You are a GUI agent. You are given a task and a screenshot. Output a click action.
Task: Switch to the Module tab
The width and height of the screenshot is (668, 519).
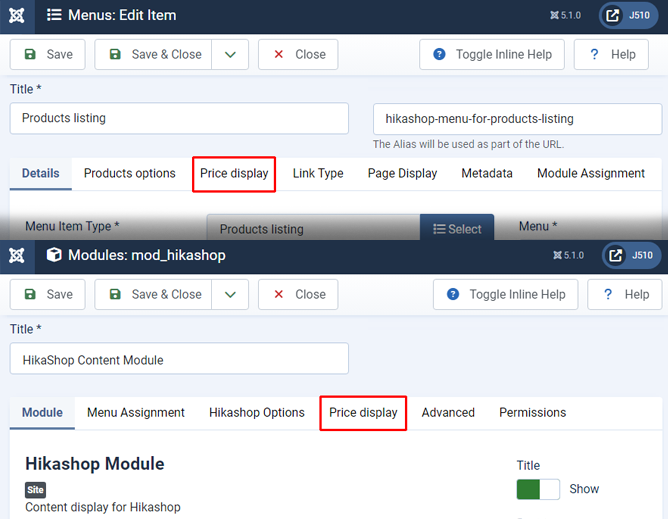42,412
